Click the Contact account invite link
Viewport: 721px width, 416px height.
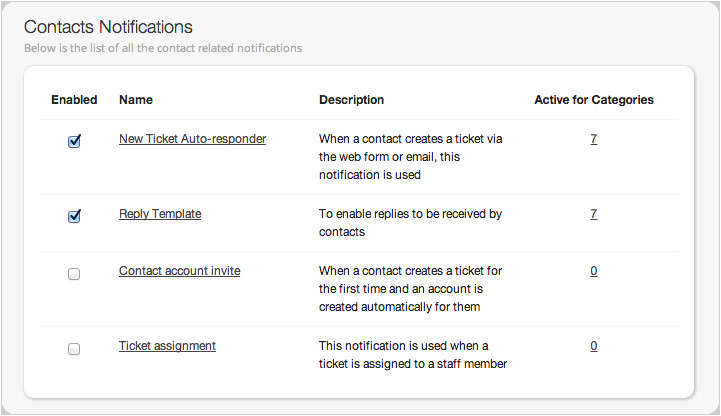(179, 271)
